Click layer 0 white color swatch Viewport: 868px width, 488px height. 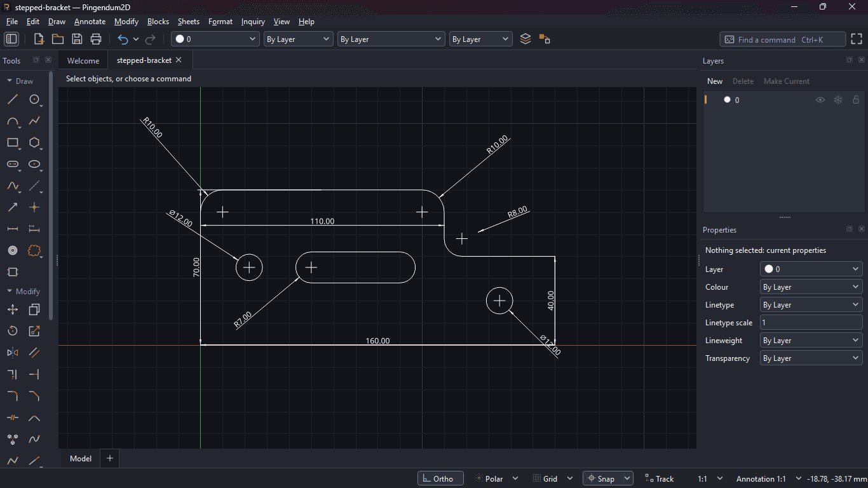[x=728, y=100]
